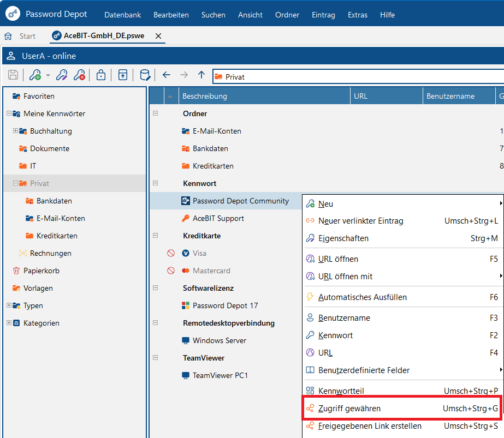Collapse the Ordner group in list
The image size is (504, 438).
pos(156,113)
